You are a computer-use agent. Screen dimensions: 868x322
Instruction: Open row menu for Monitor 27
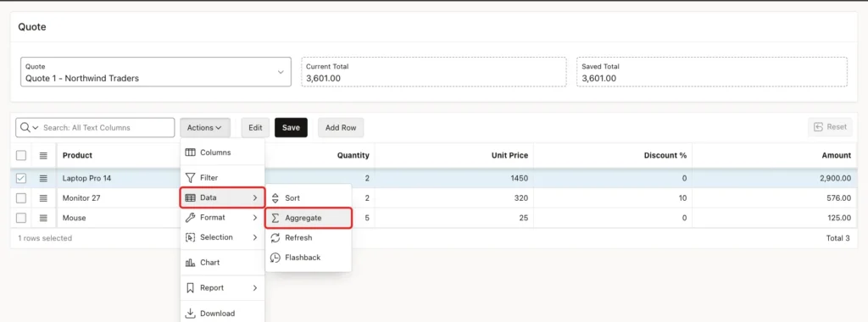[x=44, y=198]
